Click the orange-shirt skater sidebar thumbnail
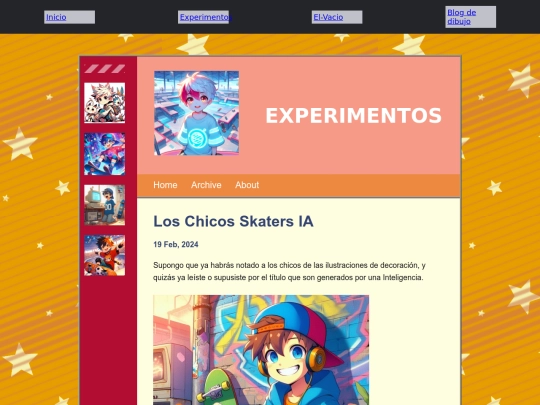The width and height of the screenshot is (540, 405). (105, 255)
